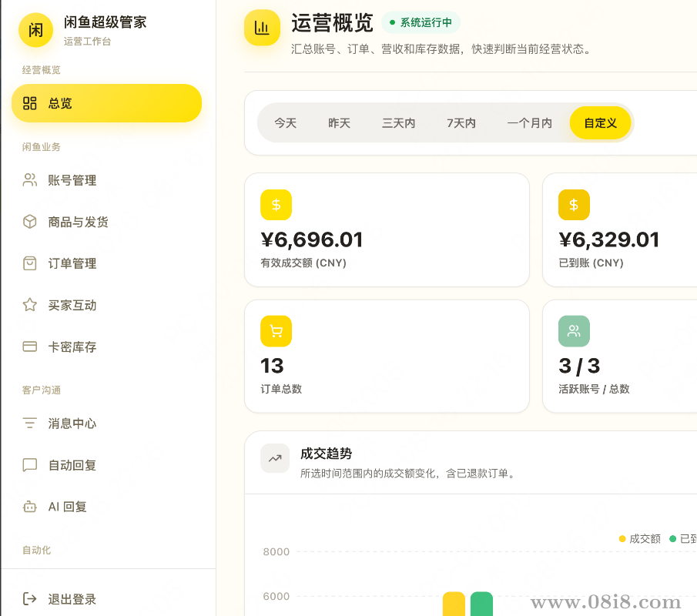
Task: Click the 消息中心 filter-lines icon
Action: click(x=30, y=423)
